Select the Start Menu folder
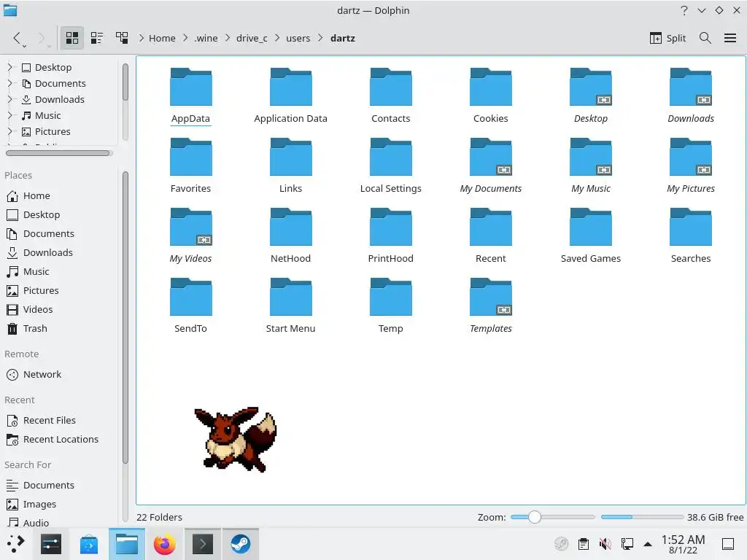Image resolution: width=747 pixels, height=560 pixels. pyautogui.click(x=290, y=306)
